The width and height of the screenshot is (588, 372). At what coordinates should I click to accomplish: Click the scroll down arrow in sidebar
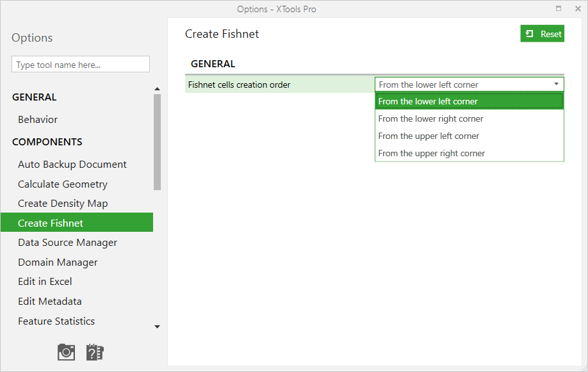click(x=157, y=327)
